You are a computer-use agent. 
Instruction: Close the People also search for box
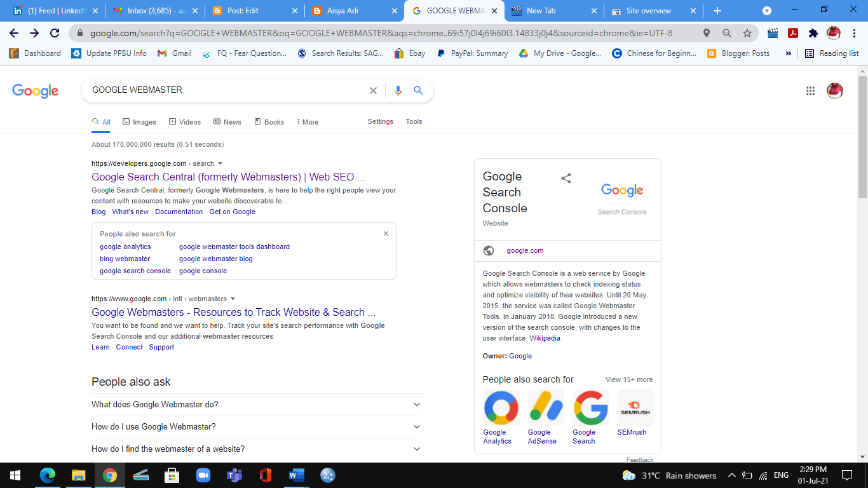(x=386, y=234)
